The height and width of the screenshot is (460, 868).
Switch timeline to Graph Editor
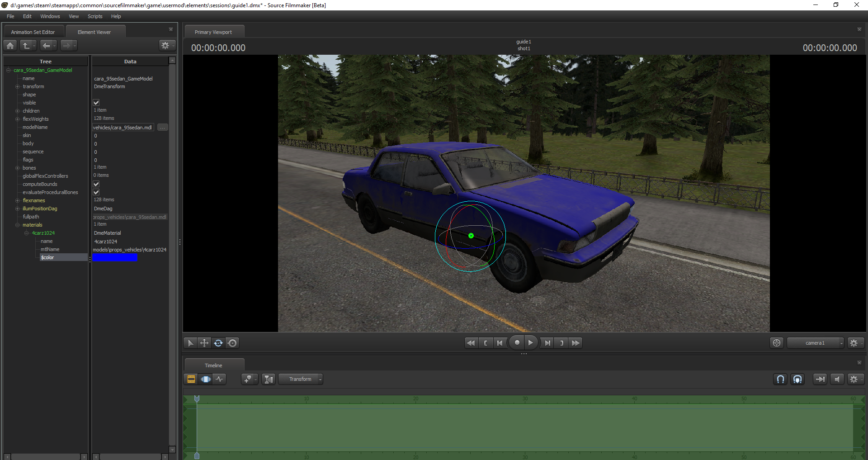220,379
